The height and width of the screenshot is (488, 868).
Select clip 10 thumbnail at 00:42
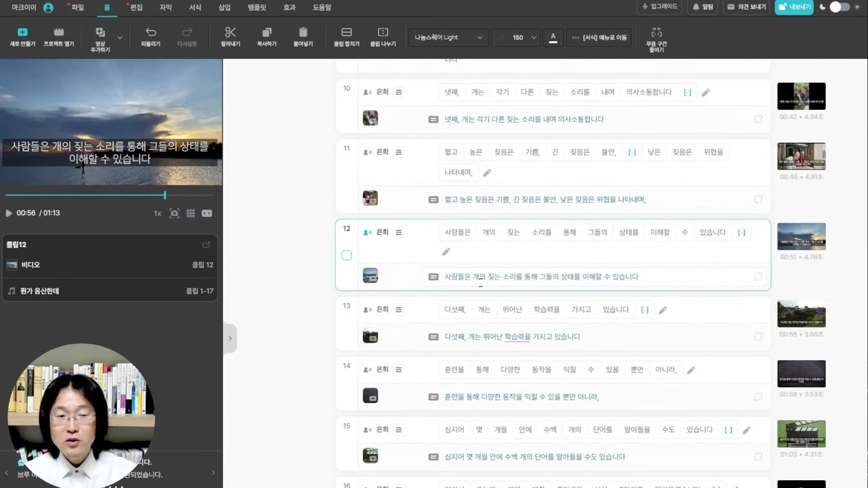[x=801, y=96]
